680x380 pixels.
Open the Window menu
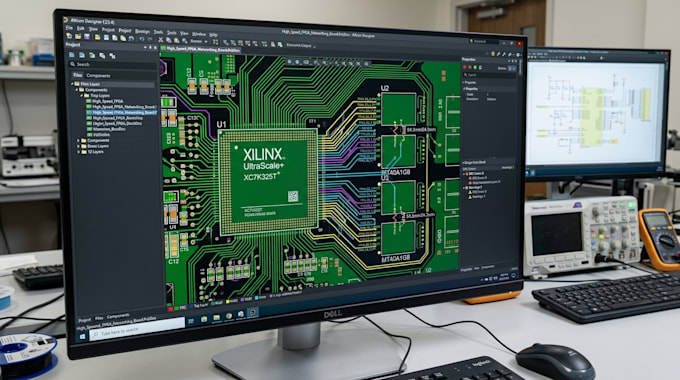point(199,34)
